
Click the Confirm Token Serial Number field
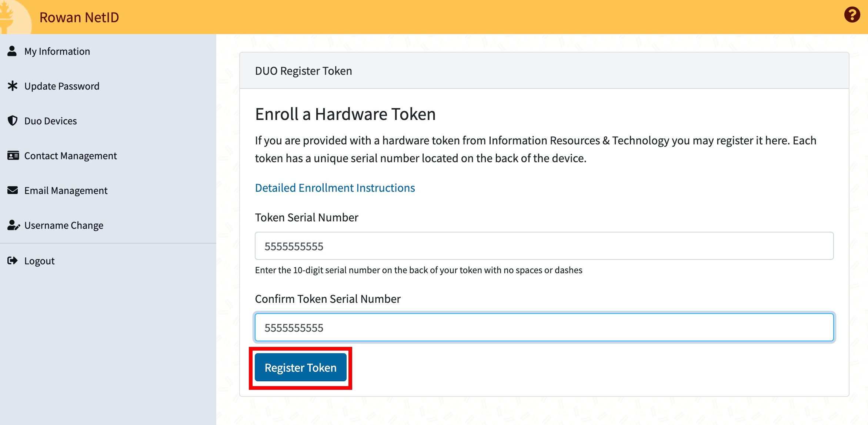coord(544,328)
